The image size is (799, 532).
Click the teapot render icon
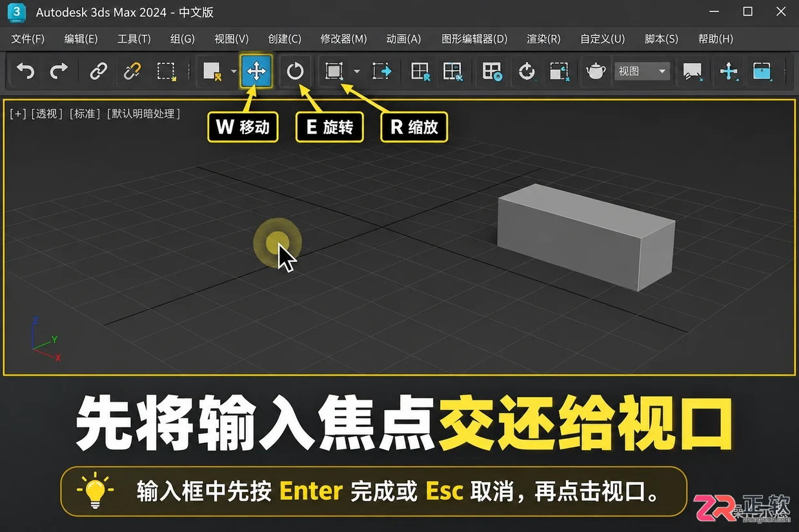(x=596, y=71)
